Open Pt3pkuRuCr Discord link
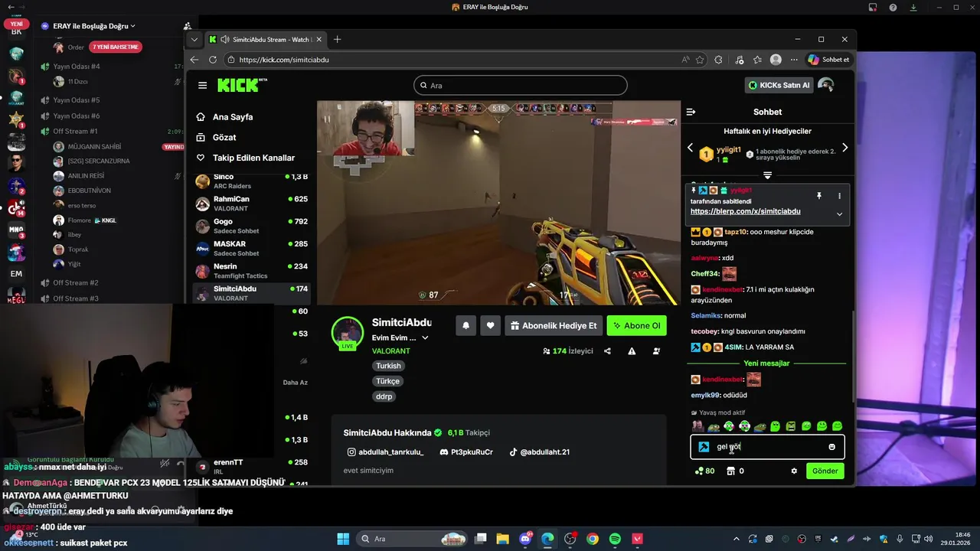The image size is (980, 551). pos(466,452)
